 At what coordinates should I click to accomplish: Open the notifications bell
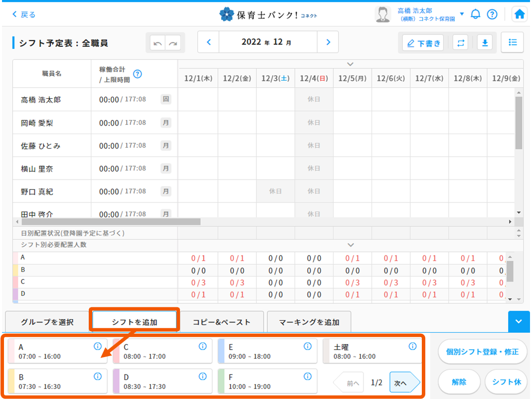coord(476,14)
